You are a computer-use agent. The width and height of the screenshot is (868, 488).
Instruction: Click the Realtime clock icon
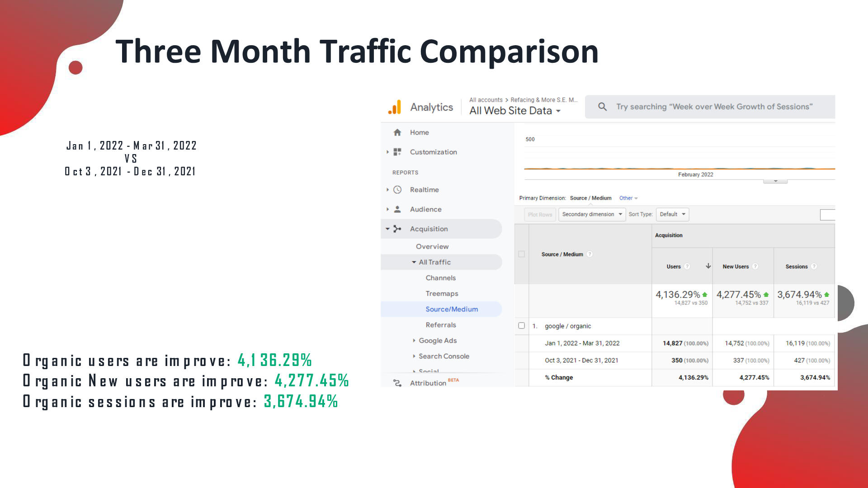click(x=397, y=190)
